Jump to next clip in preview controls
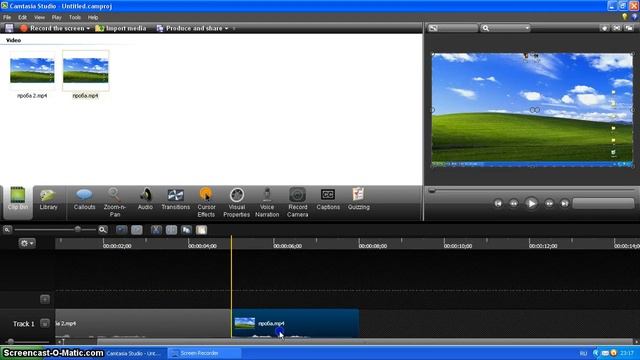 [564, 203]
